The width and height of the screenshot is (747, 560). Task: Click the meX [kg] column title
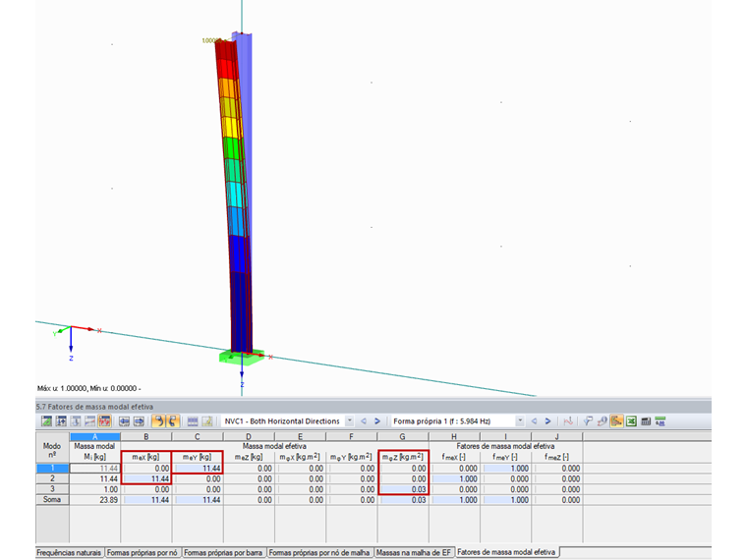click(145, 457)
